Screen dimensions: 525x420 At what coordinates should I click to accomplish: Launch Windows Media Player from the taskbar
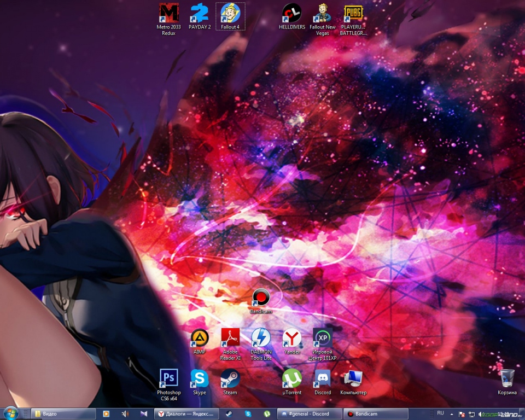click(106, 414)
